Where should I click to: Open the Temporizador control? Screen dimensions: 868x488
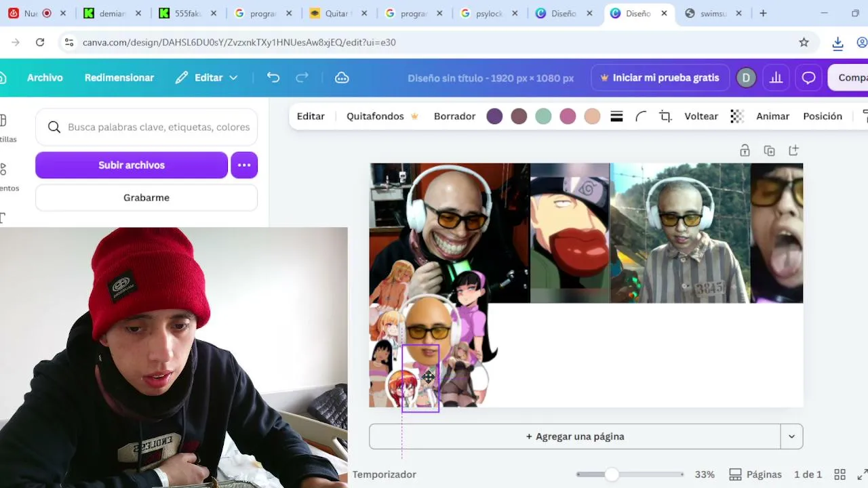384,474
